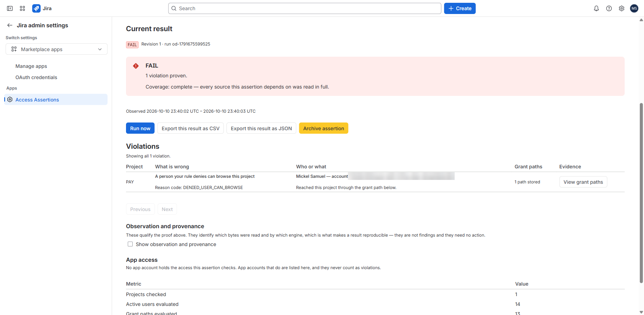Click Run now
Screen dimensions: 644x315
point(140,128)
